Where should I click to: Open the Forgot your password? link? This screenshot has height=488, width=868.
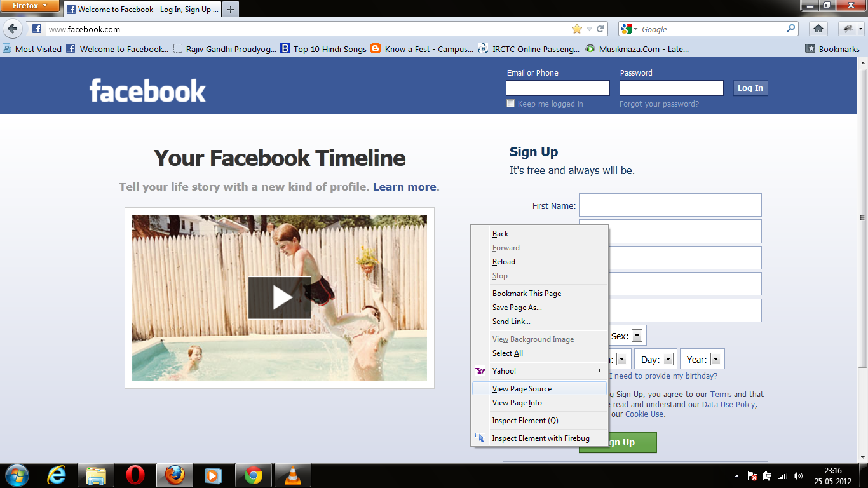point(659,104)
